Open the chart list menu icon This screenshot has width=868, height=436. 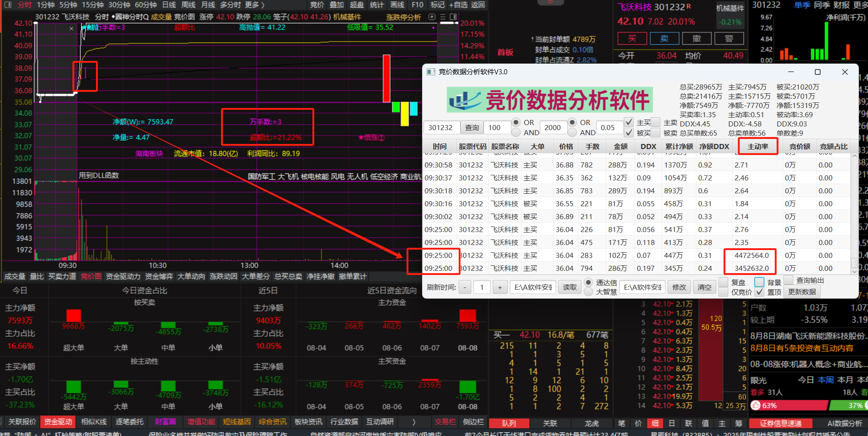(443, 17)
